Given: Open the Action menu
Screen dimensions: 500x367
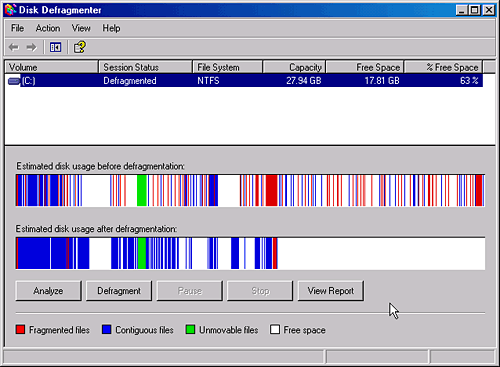Looking at the screenshot, I should [48, 28].
